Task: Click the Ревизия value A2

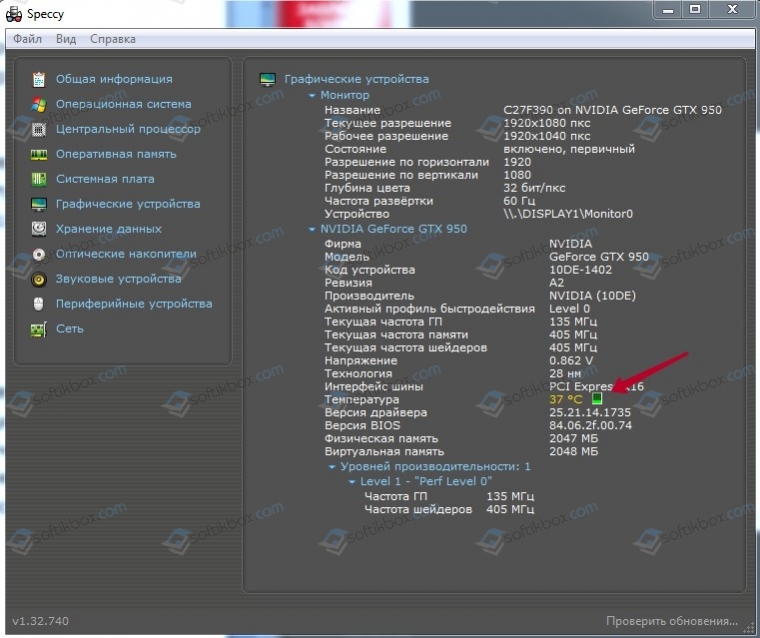Action: (x=556, y=283)
